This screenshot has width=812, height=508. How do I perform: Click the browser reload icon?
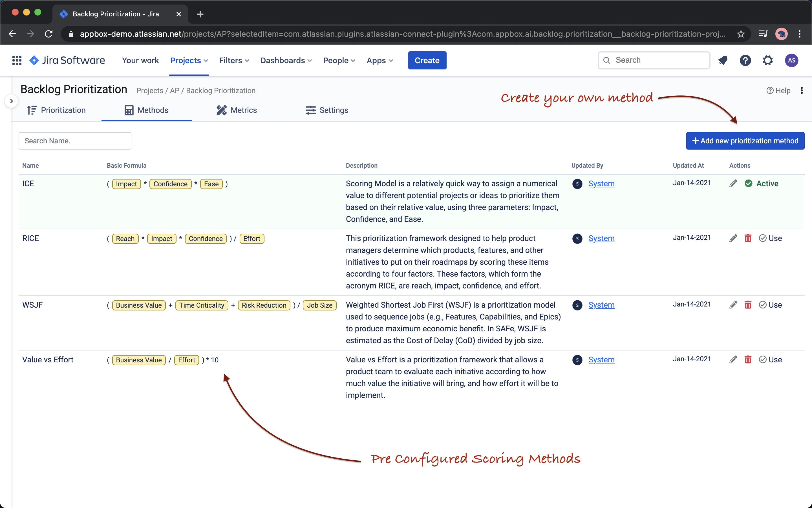pyautogui.click(x=49, y=34)
